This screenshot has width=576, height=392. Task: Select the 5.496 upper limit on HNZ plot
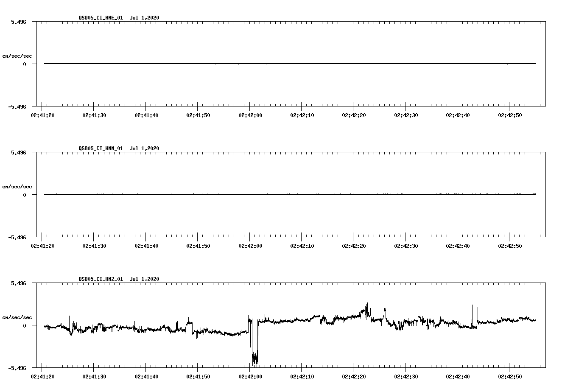click(x=19, y=283)
